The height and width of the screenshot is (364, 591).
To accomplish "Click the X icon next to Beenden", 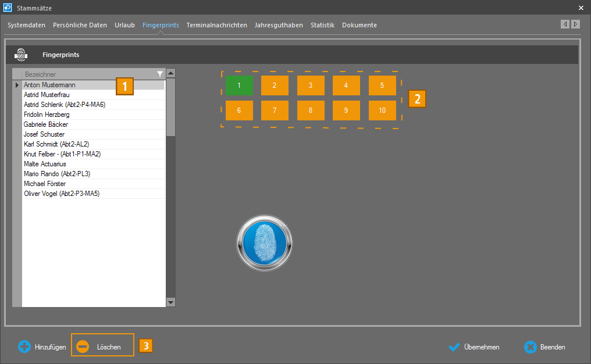I will [x=530, y=347].
